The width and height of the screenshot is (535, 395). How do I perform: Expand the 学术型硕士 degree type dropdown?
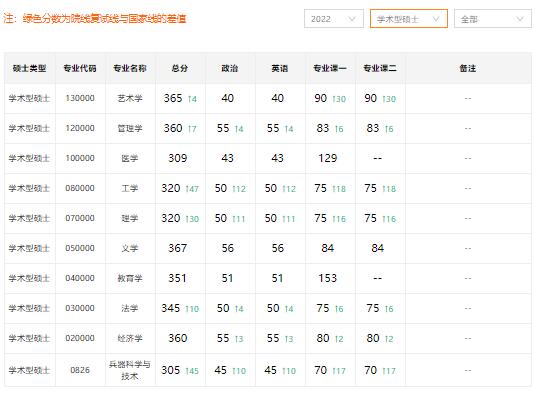click(x=409, y=19)
